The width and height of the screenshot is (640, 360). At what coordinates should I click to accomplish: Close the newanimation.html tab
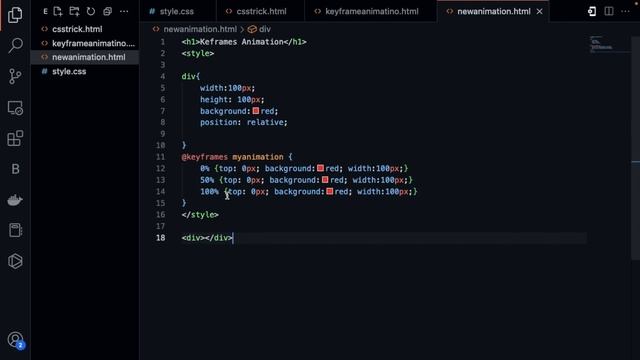click(x=540, y=11)
